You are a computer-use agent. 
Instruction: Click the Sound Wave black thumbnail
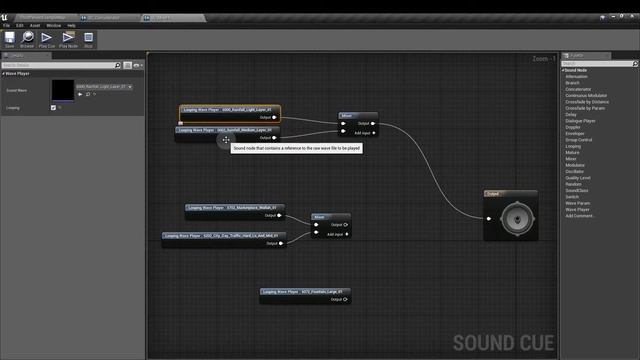coord(63,90)
